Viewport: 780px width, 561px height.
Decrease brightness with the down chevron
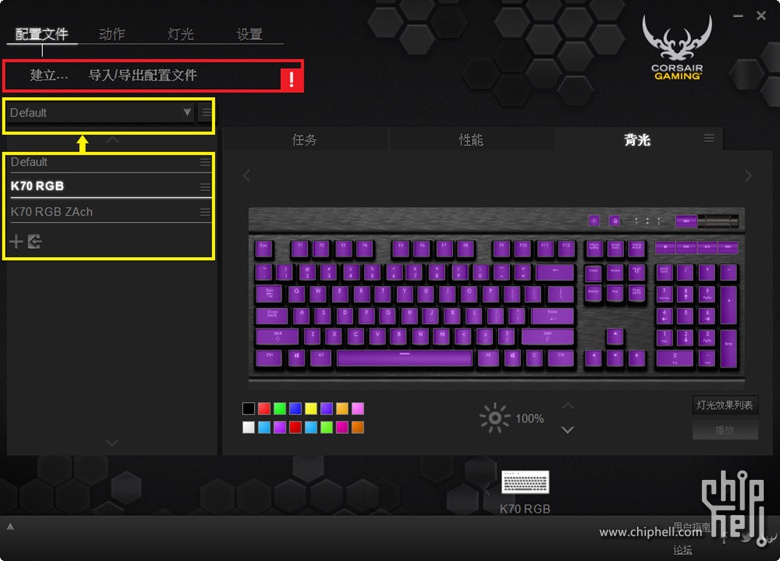[x=568, y=430]
